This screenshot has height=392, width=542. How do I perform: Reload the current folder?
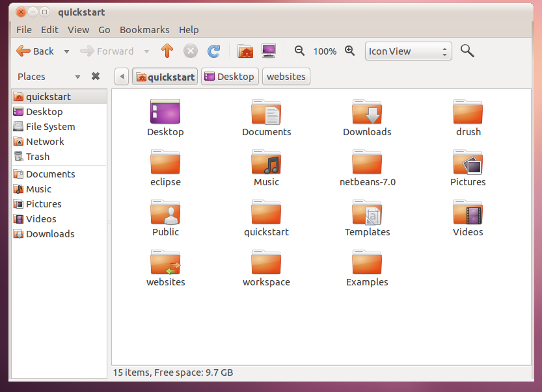(x=213, y=51)
